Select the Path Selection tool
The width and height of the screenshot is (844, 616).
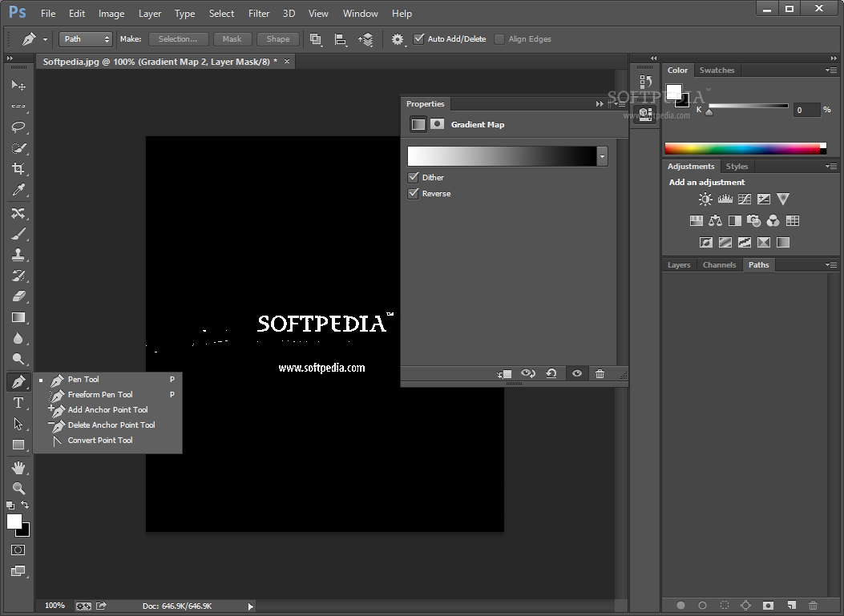18,424
